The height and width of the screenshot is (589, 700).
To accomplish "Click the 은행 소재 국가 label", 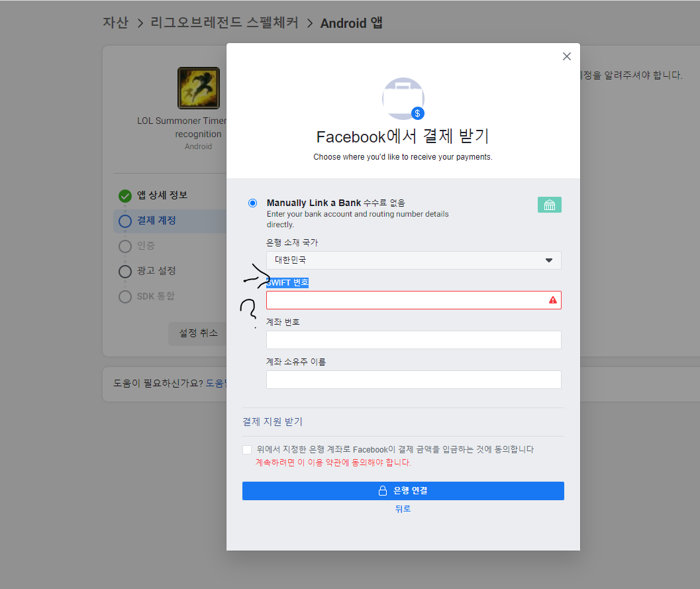I will click(x=292, y=242).
